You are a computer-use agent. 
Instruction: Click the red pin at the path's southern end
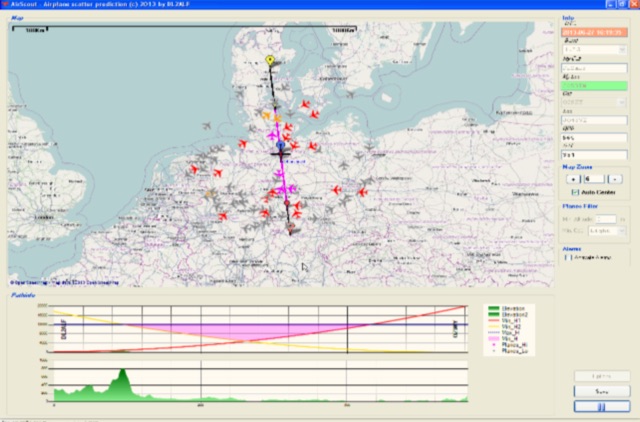tap(291, 227)
